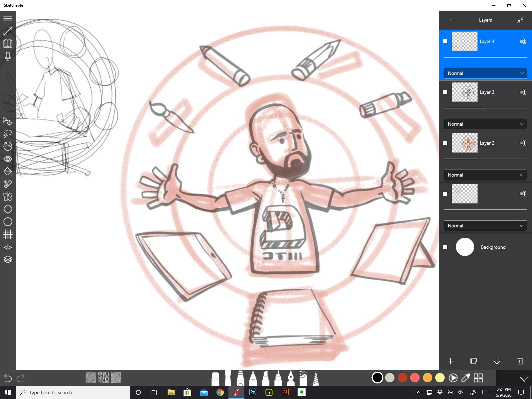Screen dimensions: 532x399
Task: Toggle the layers stack icon in left toolbar
Action: click(8, 259)
